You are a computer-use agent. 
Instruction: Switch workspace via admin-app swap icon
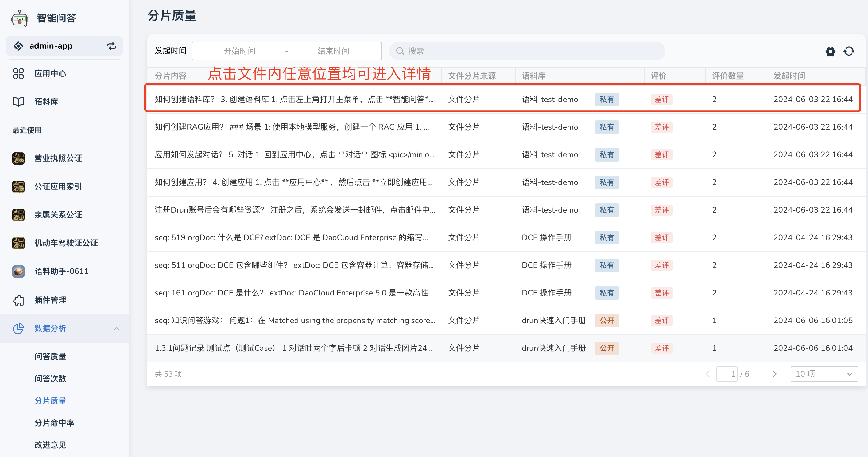pyautogui.click(x=111, y=46)
